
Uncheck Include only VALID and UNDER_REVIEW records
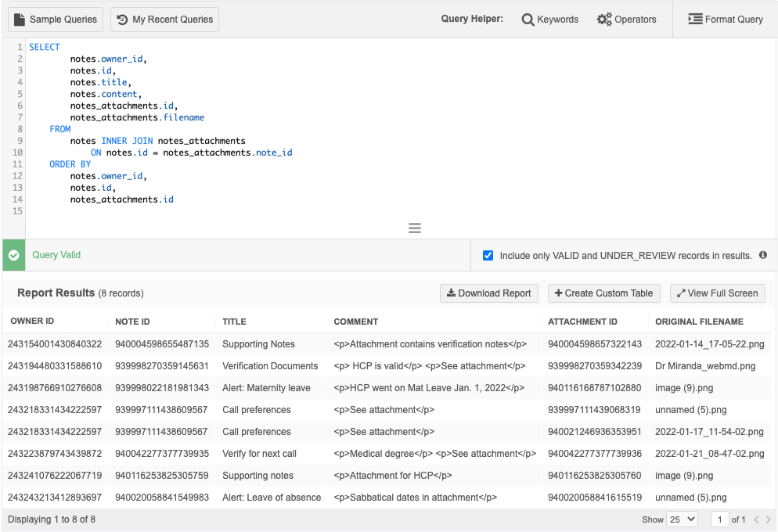[x=488, y=255]
